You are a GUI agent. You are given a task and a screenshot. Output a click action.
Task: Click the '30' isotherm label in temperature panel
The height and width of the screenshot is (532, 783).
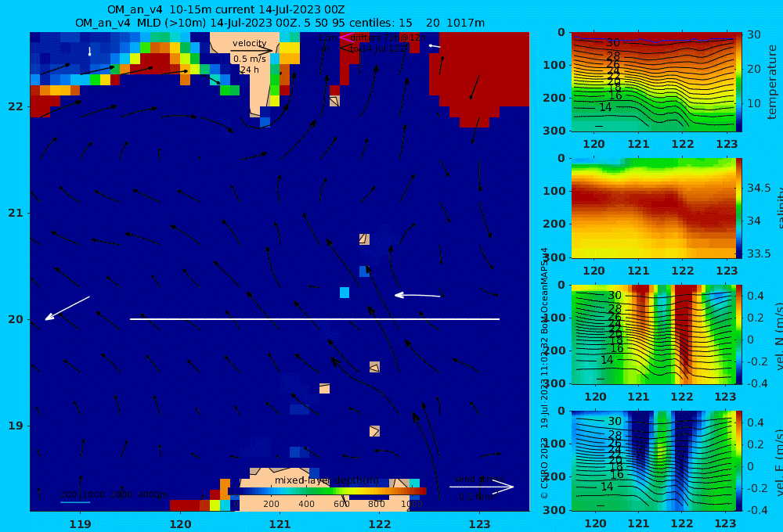pyautogui.click(x=613, y=43)
